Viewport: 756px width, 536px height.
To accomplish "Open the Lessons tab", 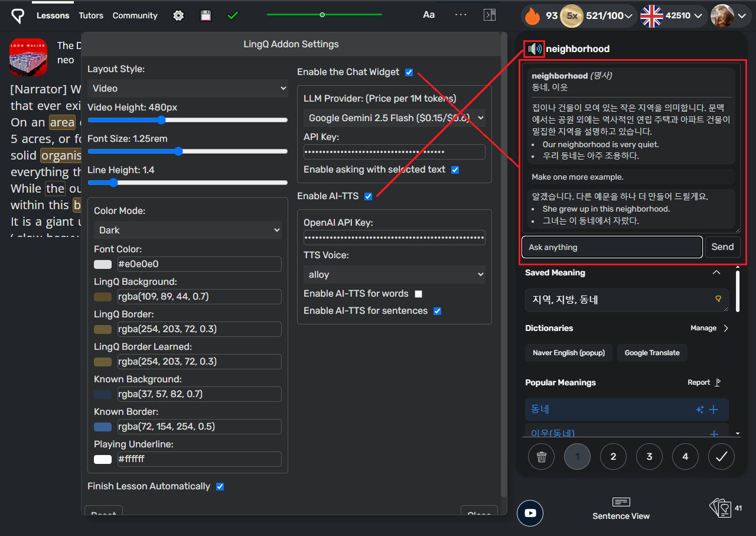I will pyautogui.click(x=53, y=15).
